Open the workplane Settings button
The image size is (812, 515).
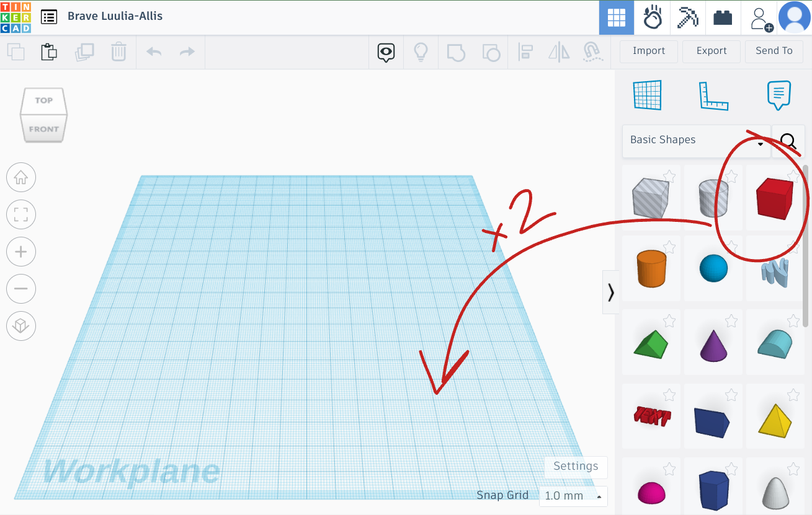coord(576,467)
